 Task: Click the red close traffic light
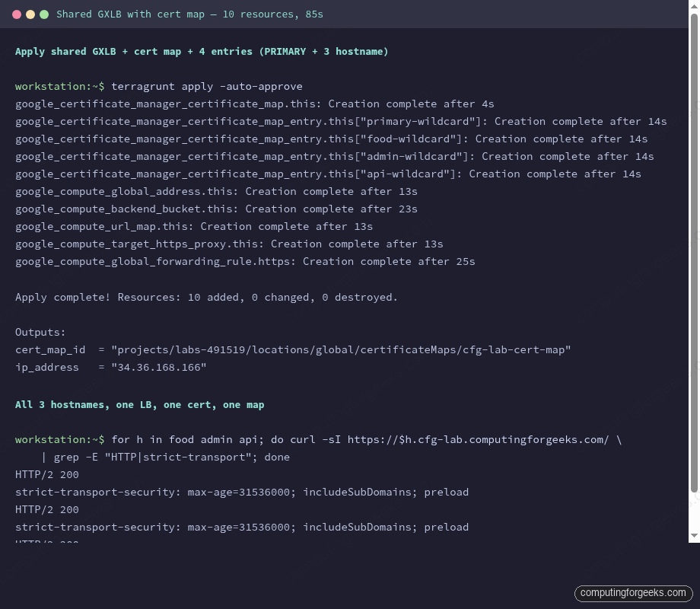point(18,13)
